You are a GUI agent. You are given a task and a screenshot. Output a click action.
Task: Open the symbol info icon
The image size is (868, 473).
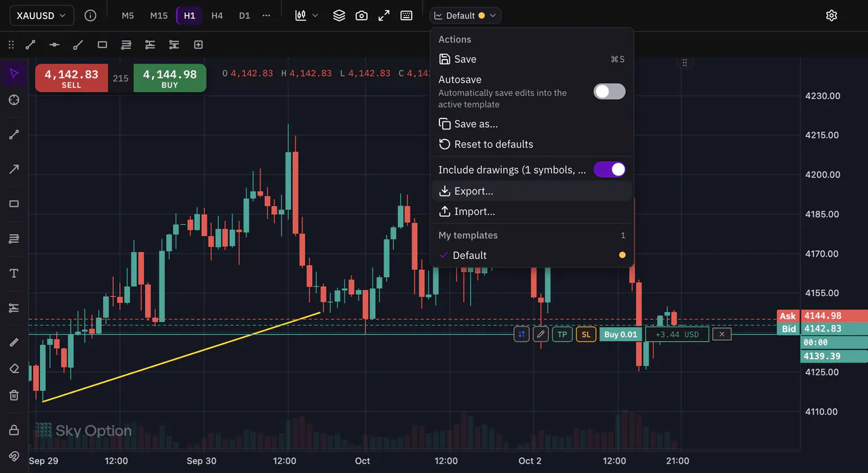pyautogui.click(x=90, y=16)
